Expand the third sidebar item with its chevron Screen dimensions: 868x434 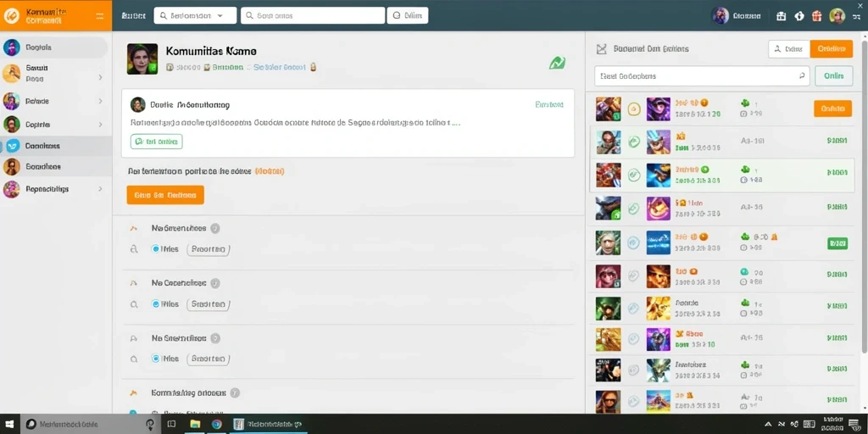point(100,102)
